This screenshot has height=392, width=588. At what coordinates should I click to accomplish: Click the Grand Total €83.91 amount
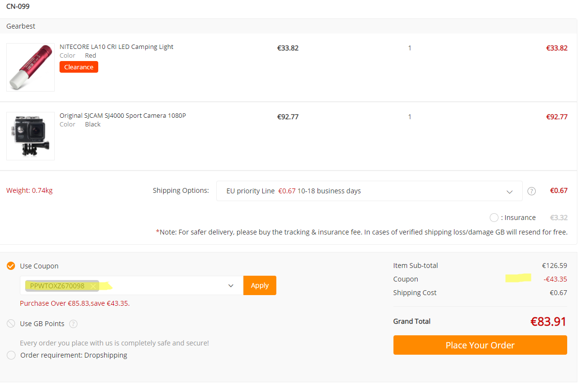(548, 321)
